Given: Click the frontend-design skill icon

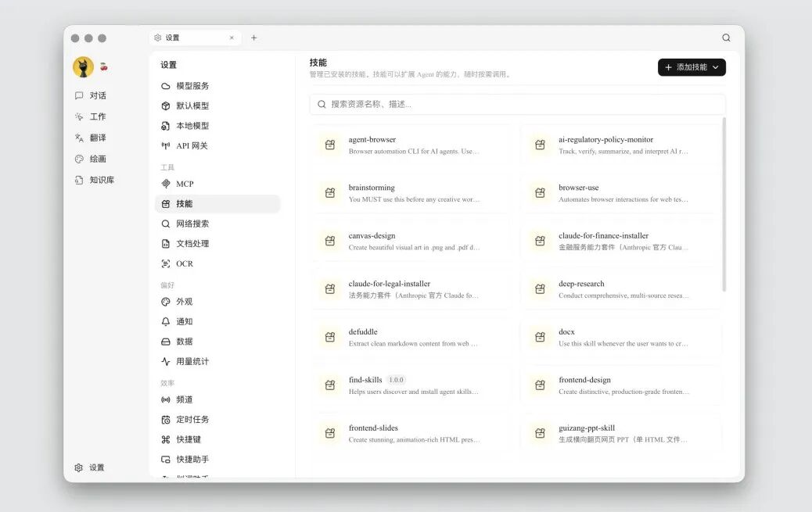Looking at the screenshot, I should [540, 385].
